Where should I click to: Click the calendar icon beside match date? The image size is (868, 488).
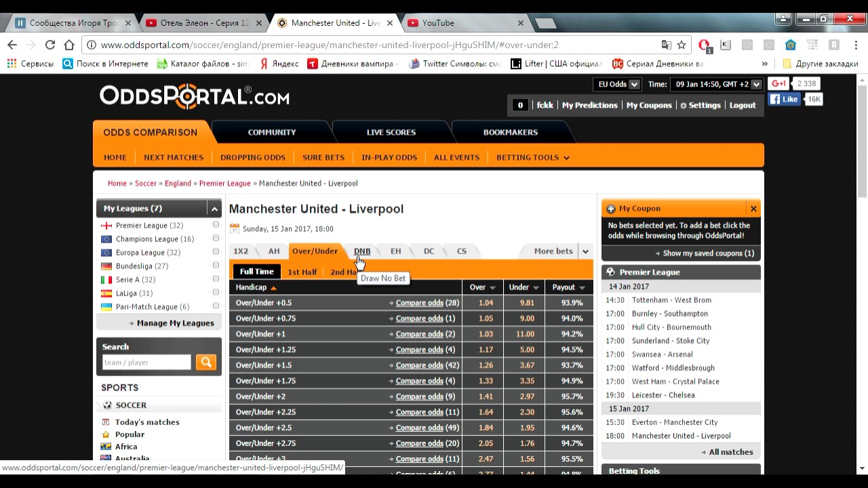coord(235,228)
